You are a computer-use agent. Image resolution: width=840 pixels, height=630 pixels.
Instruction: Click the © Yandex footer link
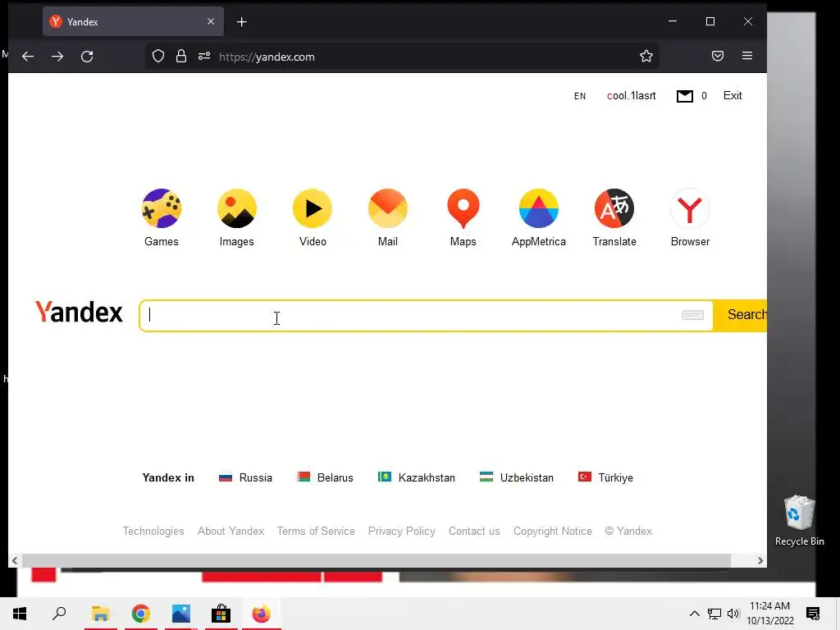[628, 531]
